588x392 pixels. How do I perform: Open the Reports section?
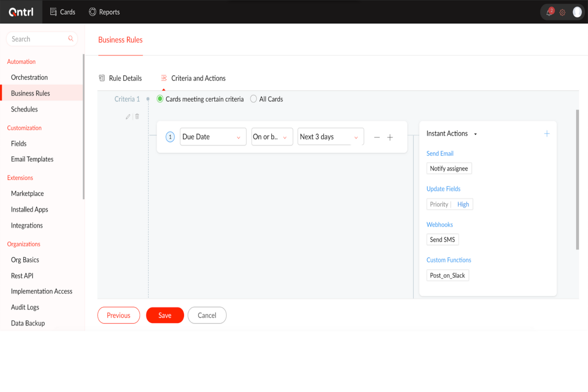(104, 12)
